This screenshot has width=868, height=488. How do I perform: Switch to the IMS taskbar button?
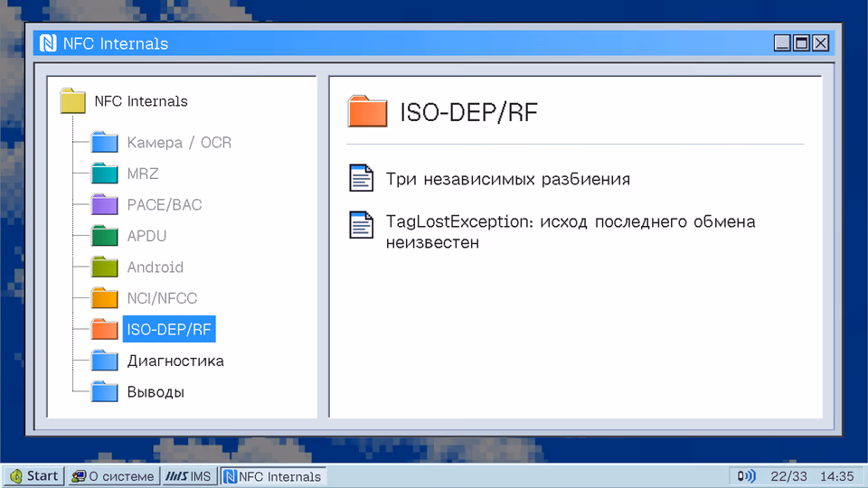point(189,476)
